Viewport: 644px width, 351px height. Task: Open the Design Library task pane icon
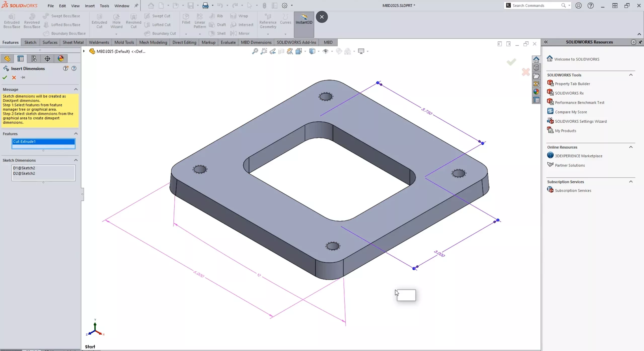click(536, 68)
